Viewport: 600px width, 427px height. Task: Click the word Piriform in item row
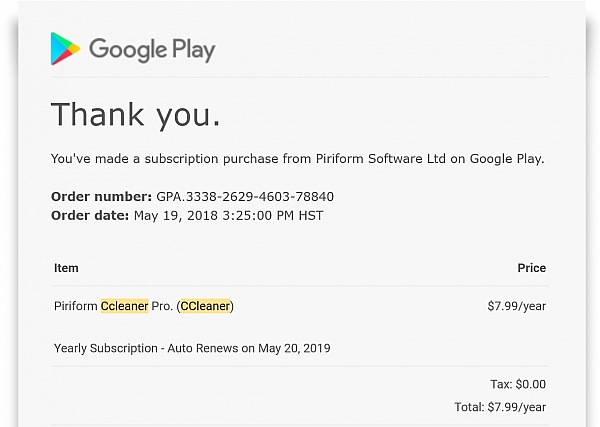coord(76,306)
